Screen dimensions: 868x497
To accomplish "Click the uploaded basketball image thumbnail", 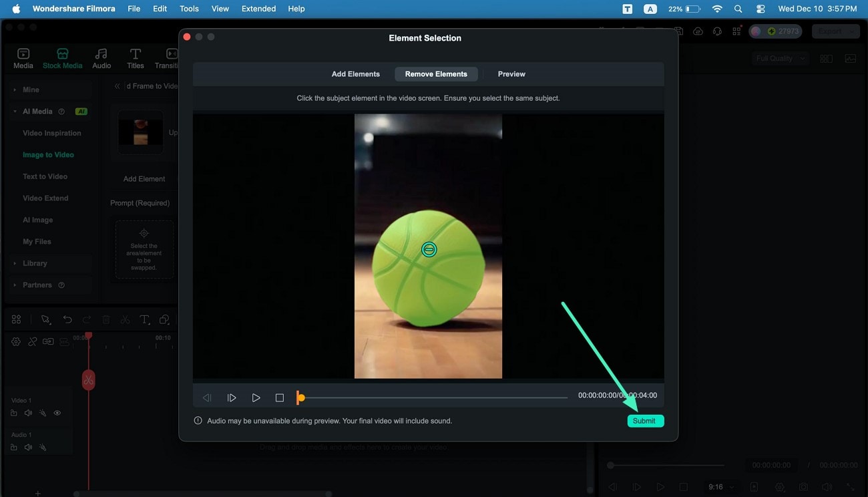I will tap(140, 132).
